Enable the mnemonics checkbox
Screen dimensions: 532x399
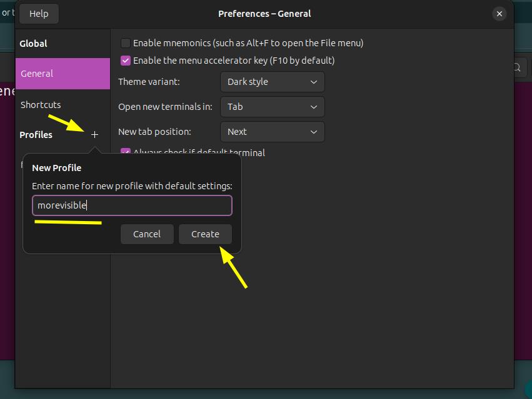point(126,43)
